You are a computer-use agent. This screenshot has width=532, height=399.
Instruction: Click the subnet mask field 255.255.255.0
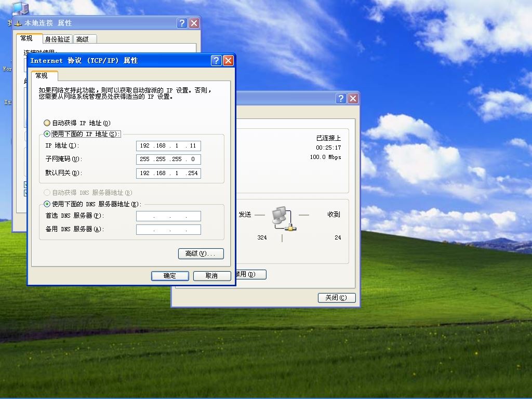tap(169, 159)
